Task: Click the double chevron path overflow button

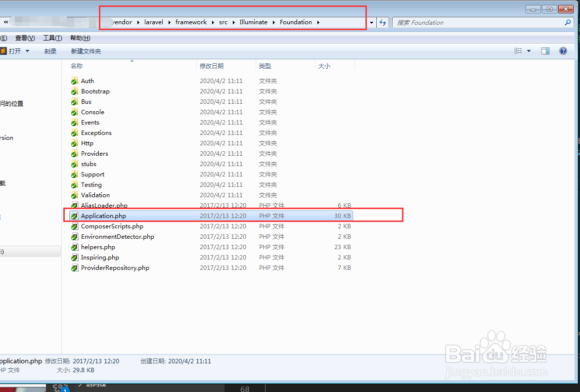Action: click(x=6, y=22)
